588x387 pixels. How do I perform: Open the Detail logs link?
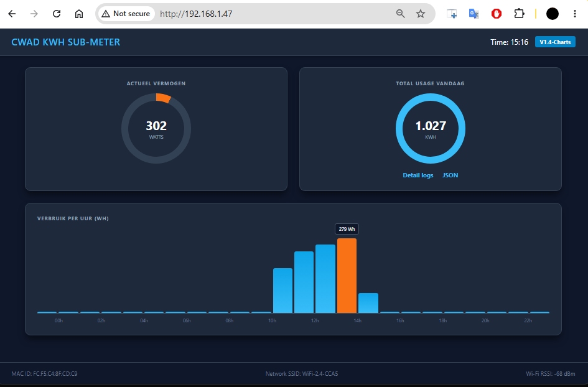pos(418,175)
